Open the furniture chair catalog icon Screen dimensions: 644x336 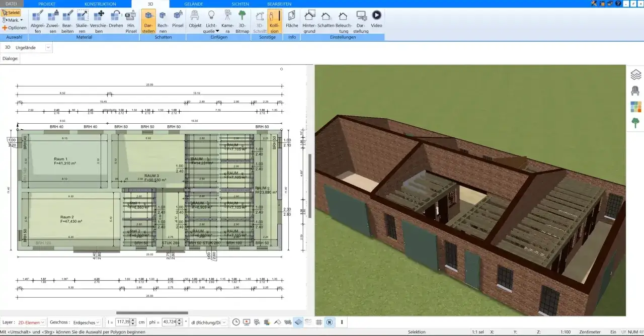635,91
